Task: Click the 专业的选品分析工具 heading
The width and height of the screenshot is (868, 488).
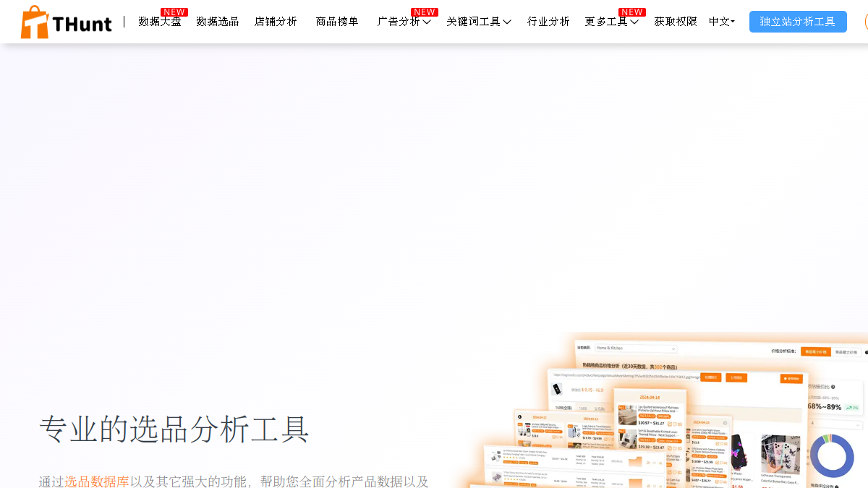Action: coord(174,429)
